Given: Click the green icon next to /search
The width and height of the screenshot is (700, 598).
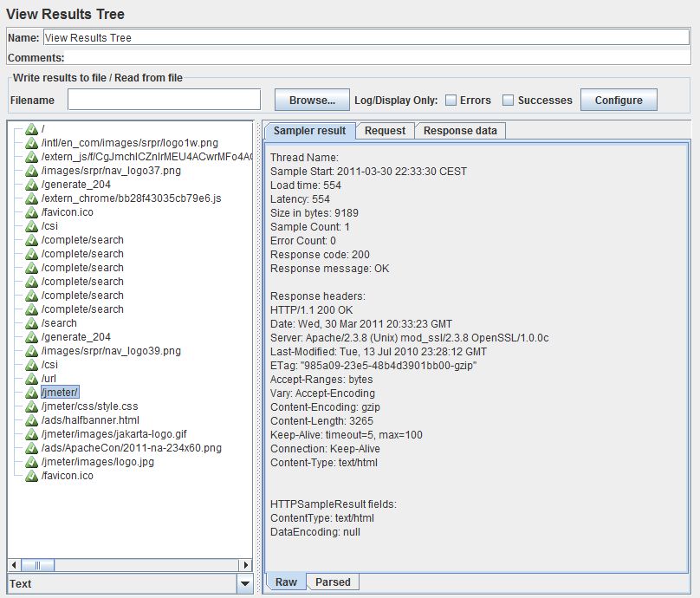Looking at the screenshot, I should pyautogui.click(x=32, y=323).
